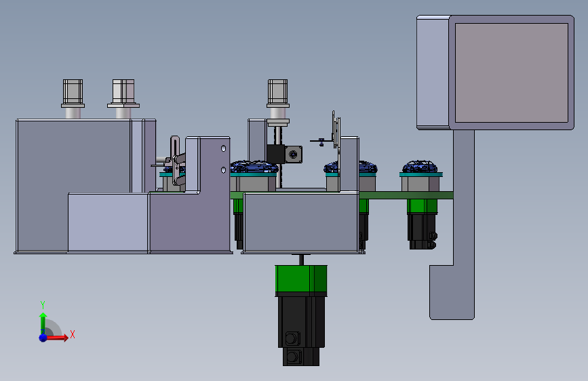The height and width of the screenshot is (381, 588).
Task: Click the blue Z axis ball of the triad
Action: (43, 338)
